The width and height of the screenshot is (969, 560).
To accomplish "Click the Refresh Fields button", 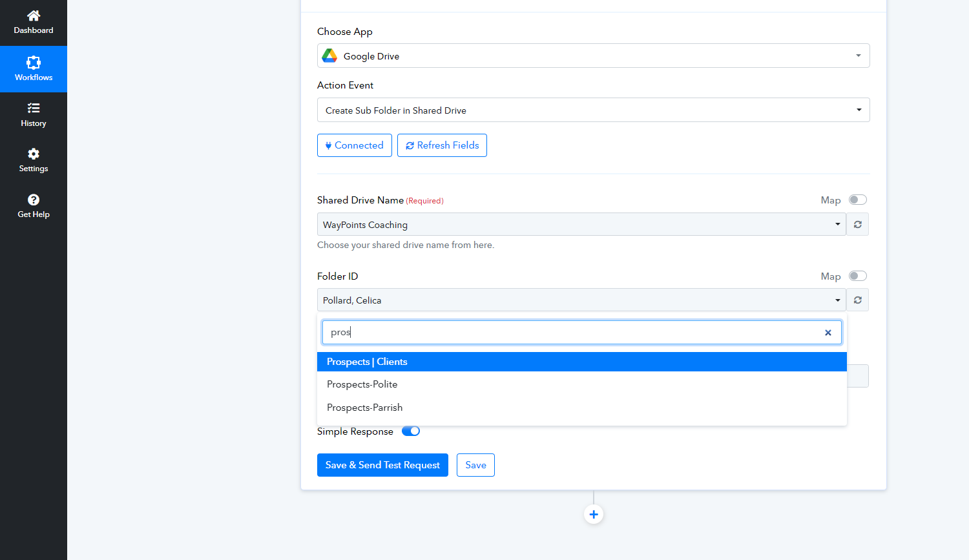I will pos(442,145).
